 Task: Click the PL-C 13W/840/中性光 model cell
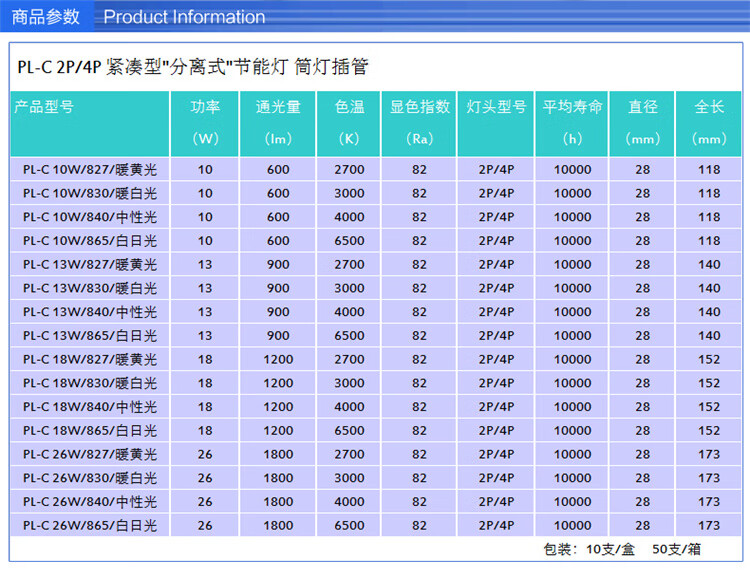[x=90, y=312]
